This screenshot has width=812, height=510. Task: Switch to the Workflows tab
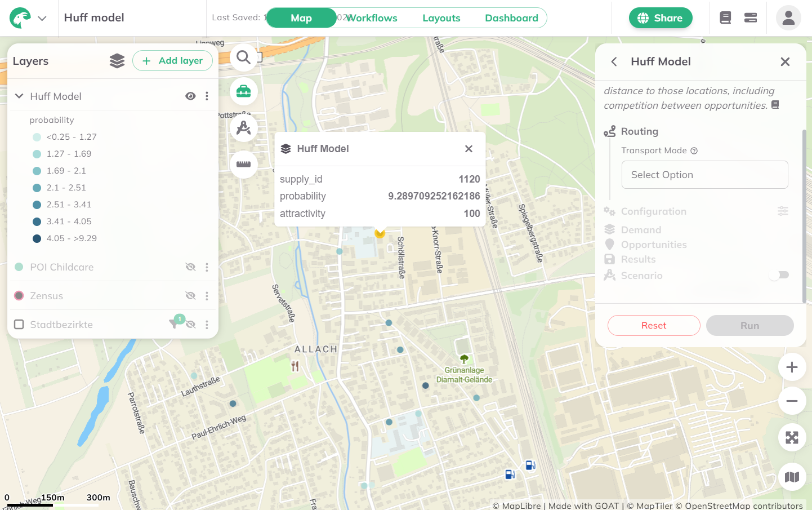[x=372, y=18]
